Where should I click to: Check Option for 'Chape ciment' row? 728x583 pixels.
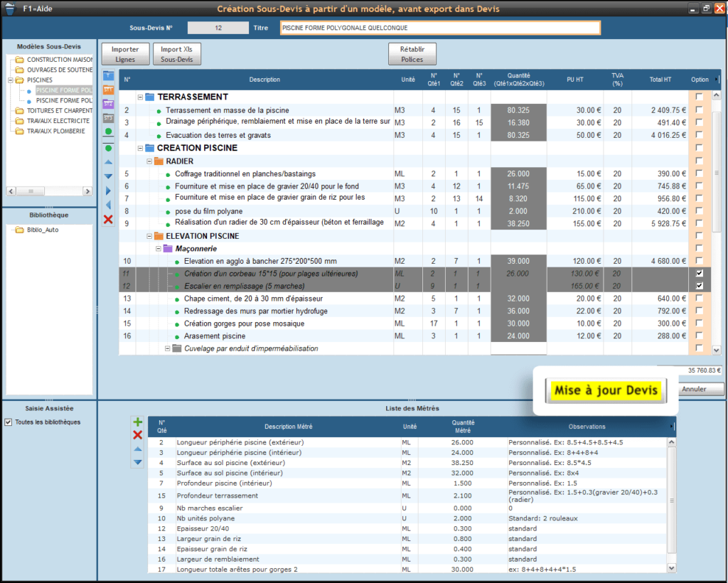700,298
